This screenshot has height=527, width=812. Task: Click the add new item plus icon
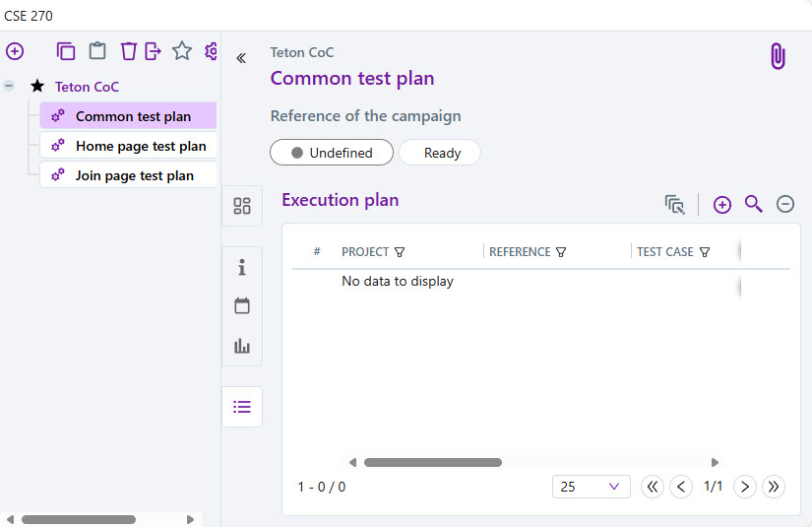click(x=15, y=51)
